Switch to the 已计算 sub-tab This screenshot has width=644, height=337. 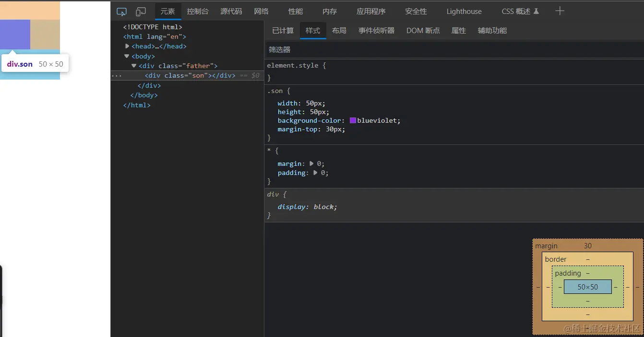click(283, 31)
